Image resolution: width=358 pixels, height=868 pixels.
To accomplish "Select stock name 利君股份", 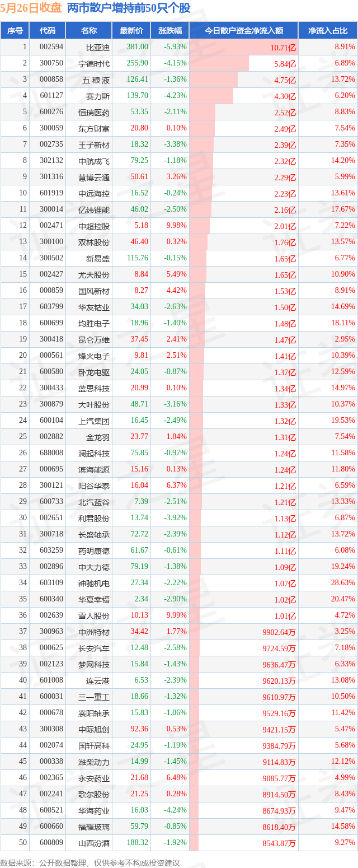I will point(94,519).
